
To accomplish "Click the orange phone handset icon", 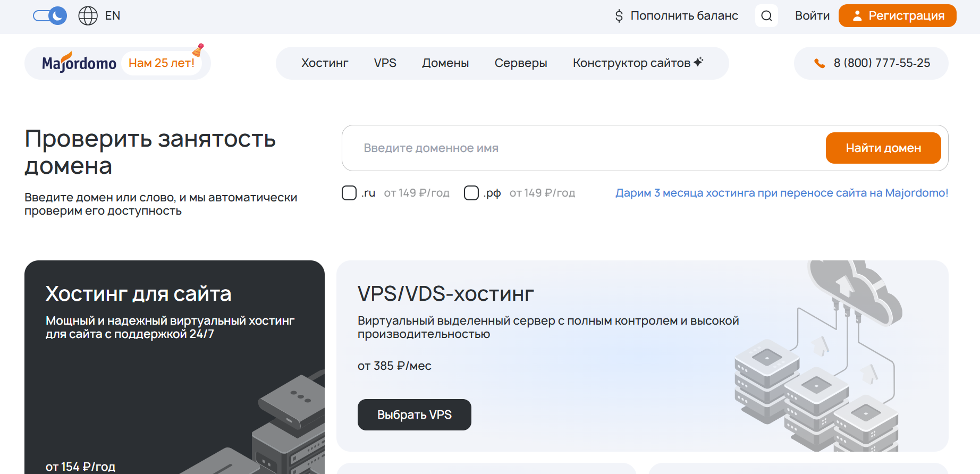I will [x=820, y=63].
